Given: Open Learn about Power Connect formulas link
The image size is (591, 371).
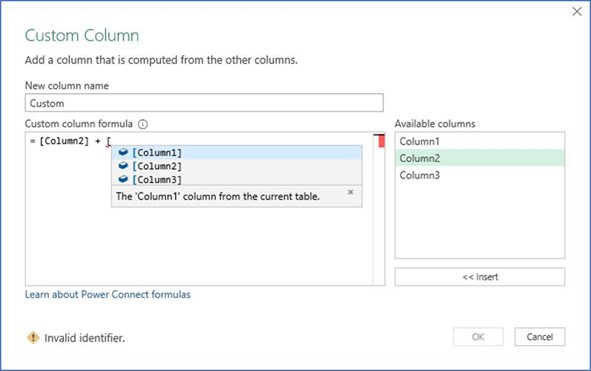Looking at the screenshot, I should pos(108,294).
